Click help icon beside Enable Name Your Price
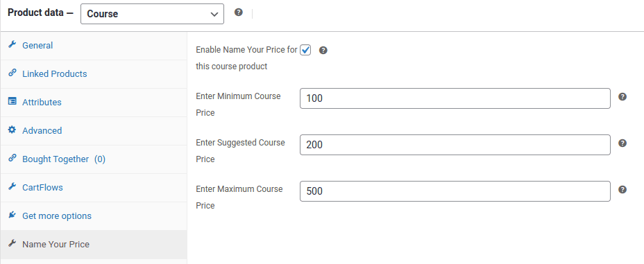 click(323, 51)
